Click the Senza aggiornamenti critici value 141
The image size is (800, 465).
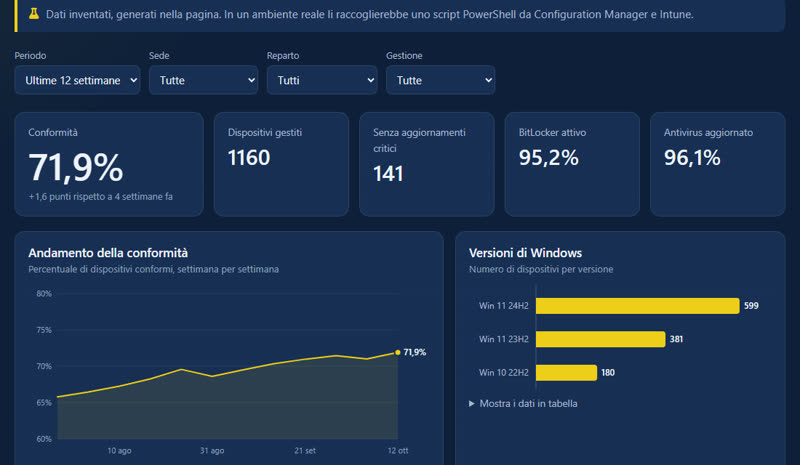click(388, 174)
